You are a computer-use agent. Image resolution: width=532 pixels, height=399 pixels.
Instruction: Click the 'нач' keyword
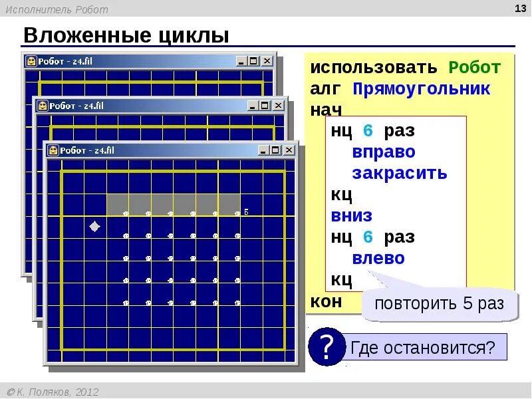pos(326,110)
